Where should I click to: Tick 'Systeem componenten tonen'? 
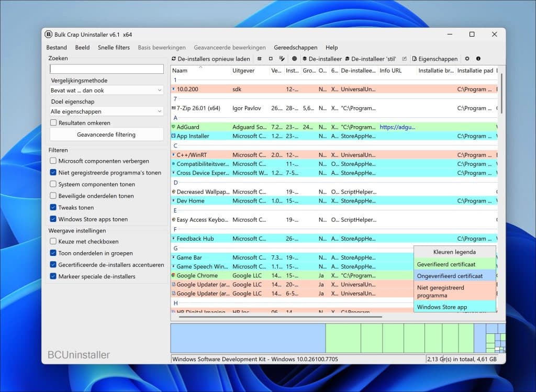(x=53, y=184)
